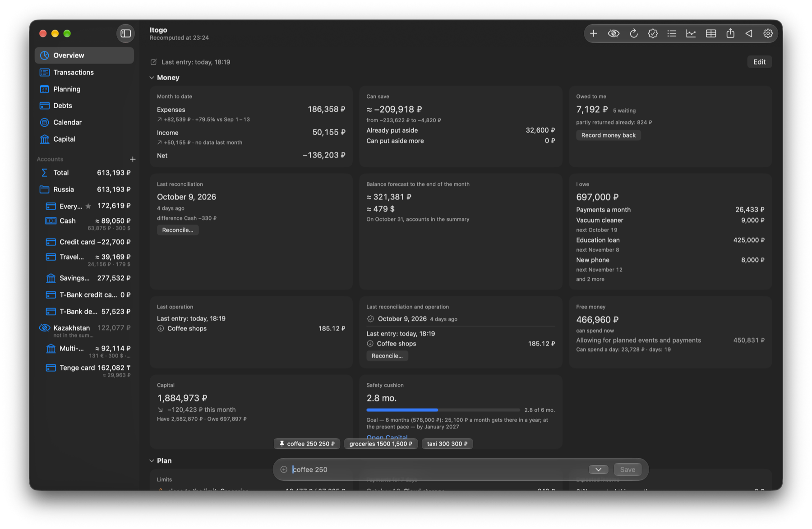
Task: Select the Russia accounts folder
Action: point(84,189)
